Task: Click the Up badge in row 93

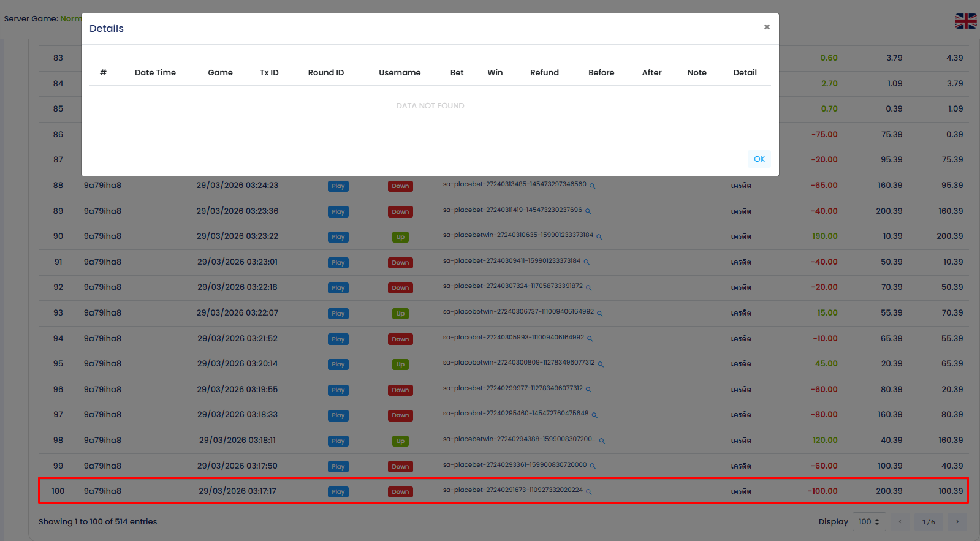Action: point(400,314)
